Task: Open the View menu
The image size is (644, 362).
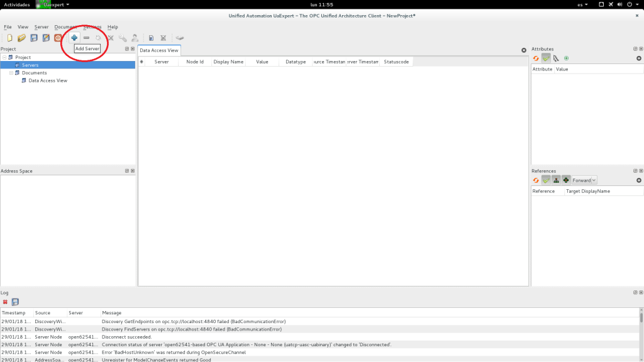Action: pyautogui.click(x=23, y=26)
